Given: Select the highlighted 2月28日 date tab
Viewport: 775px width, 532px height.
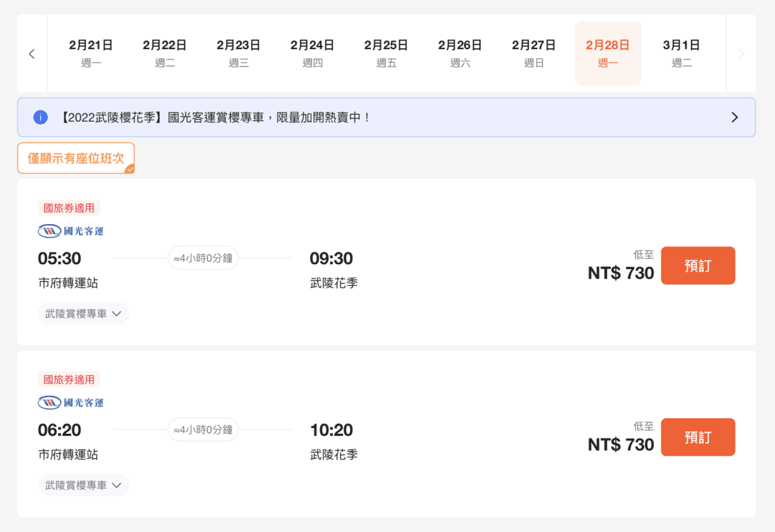Looking at the screenshot, I should pos(608,54).
